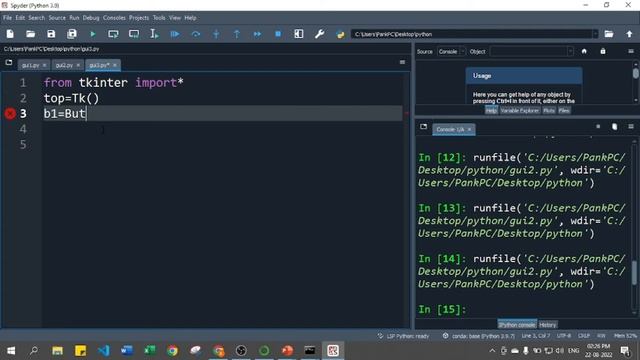Switch to the Variable Explorer tab
The image size is (640, 360).
(520, 111)
